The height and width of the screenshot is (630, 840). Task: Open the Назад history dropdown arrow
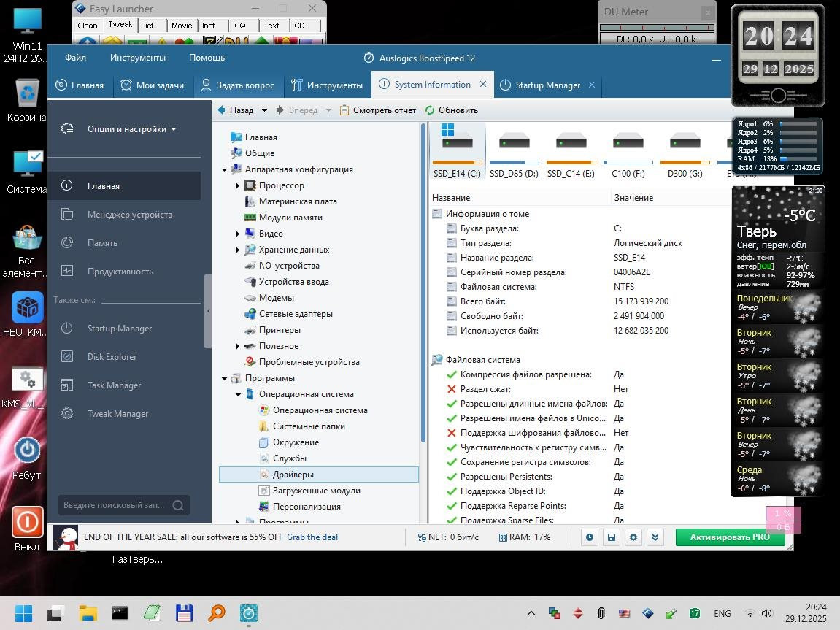click(264, 110)
